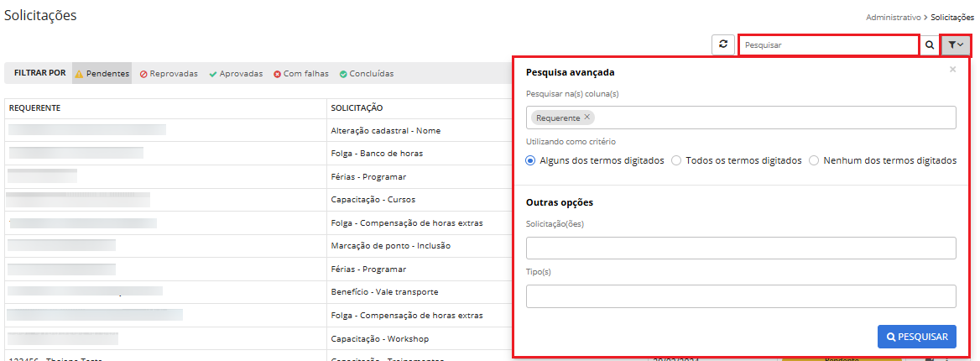Click the Pesquisar search input field
Image resolution: width=980 pixels, height=361 pixels.
pos(829,45)
